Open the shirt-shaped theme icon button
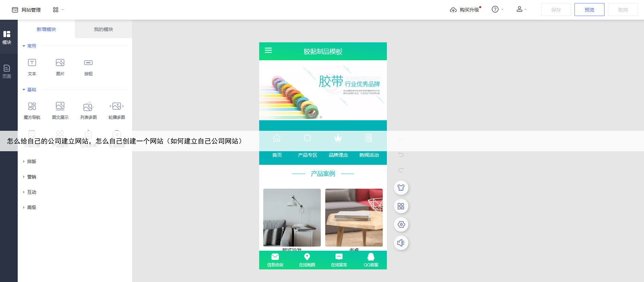644x282 pixels. point(401,188)
